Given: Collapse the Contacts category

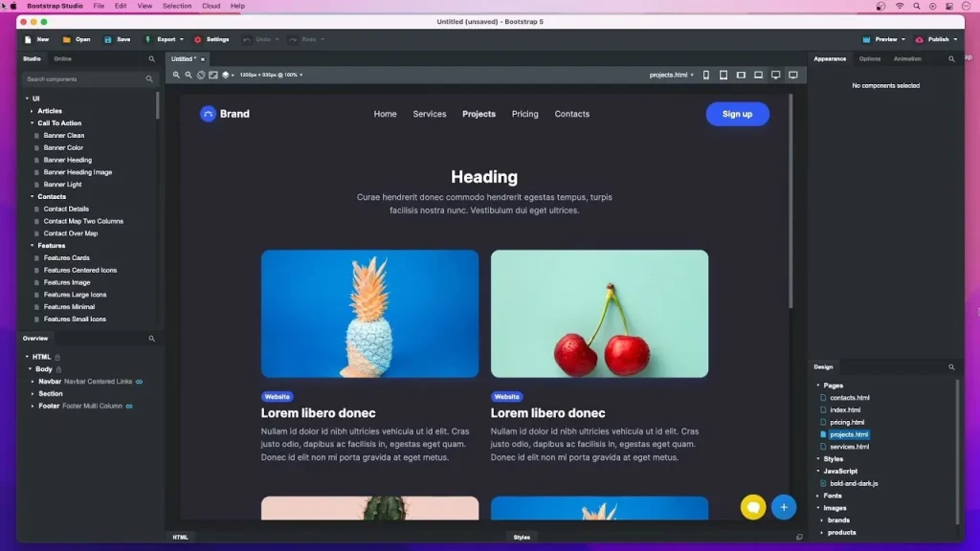Looking at the screenshot, I should click(x=32, y=197).
